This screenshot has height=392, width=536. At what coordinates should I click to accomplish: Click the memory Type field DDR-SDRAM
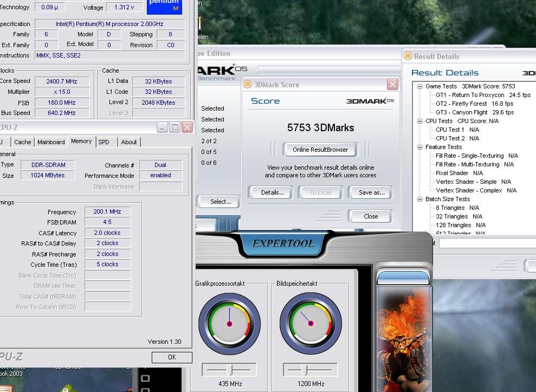[48, 164]
